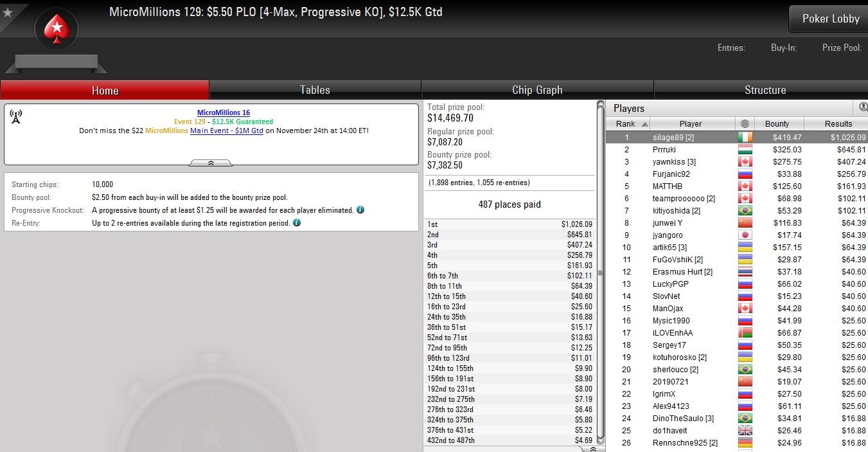Switch to the Tables tab

tap(315, 90)
